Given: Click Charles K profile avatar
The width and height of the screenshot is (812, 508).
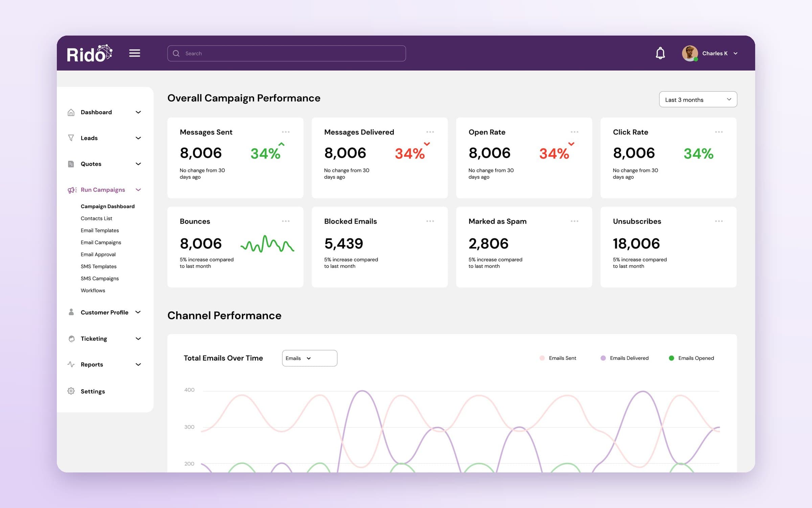Looking at the screenshot, I should (690, 54).
